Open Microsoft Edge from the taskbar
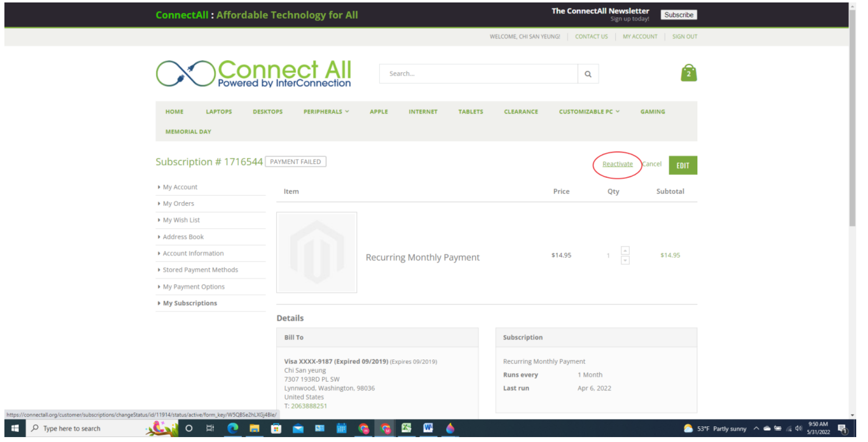 pos(232,428)
